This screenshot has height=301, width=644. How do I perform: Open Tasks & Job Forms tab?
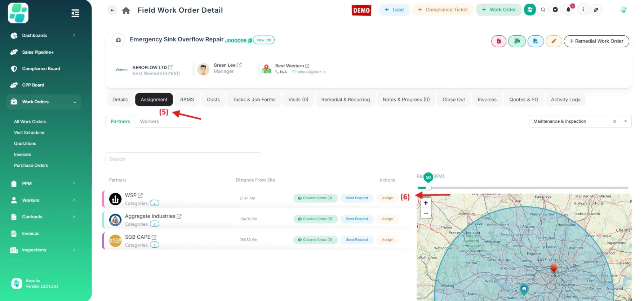pyautogui.click(x=254, y=100)
